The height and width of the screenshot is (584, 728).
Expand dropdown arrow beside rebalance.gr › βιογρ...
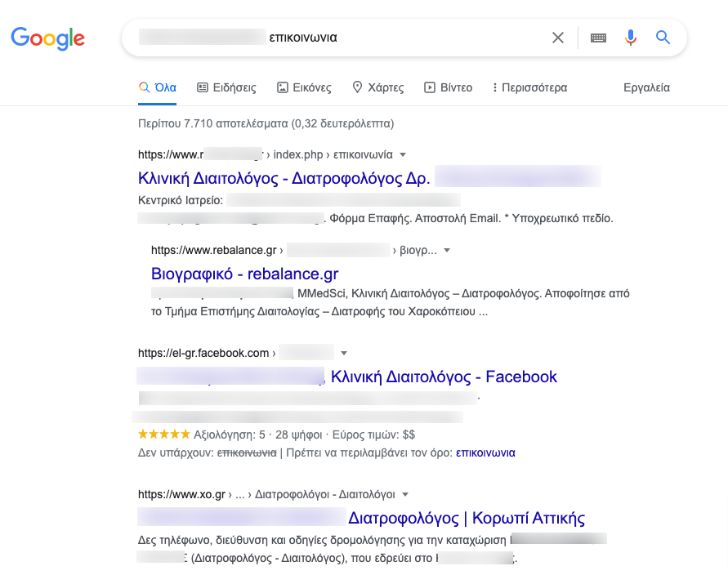click(x=447, y=251)
